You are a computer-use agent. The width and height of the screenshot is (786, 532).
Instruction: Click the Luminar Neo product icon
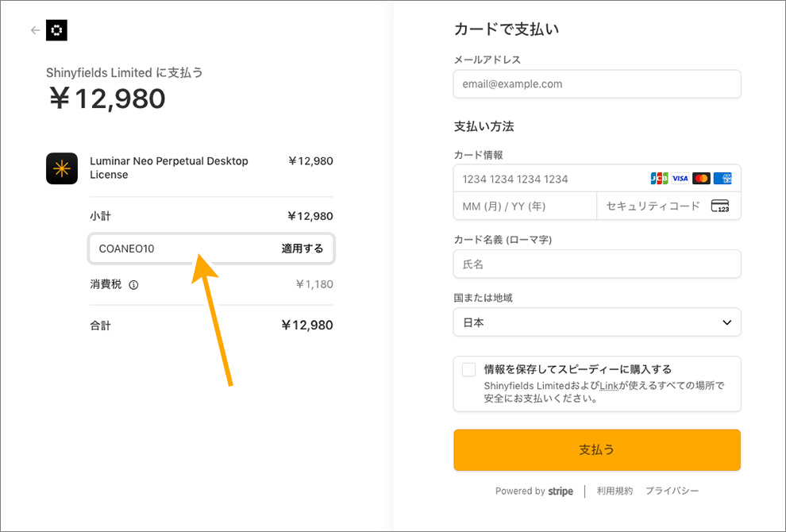[x=62, y=168]
